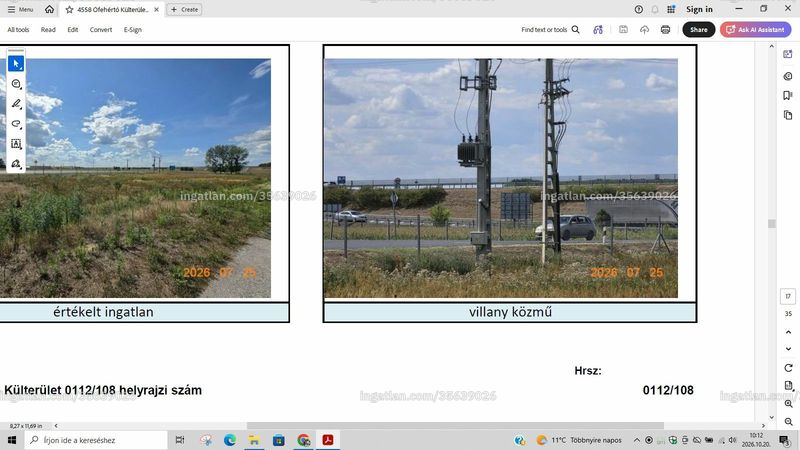
Task: Open the Windows Start menu
Action: [12, 440]
